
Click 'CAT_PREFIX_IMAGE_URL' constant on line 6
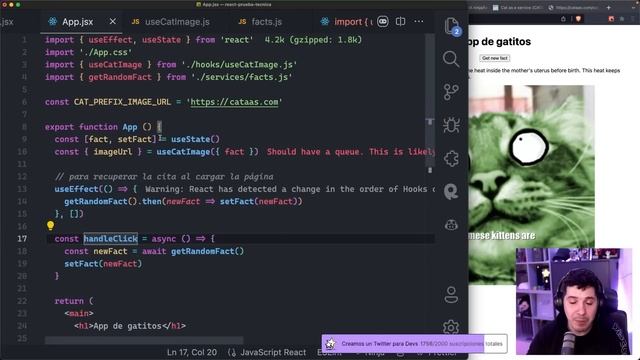122,102
